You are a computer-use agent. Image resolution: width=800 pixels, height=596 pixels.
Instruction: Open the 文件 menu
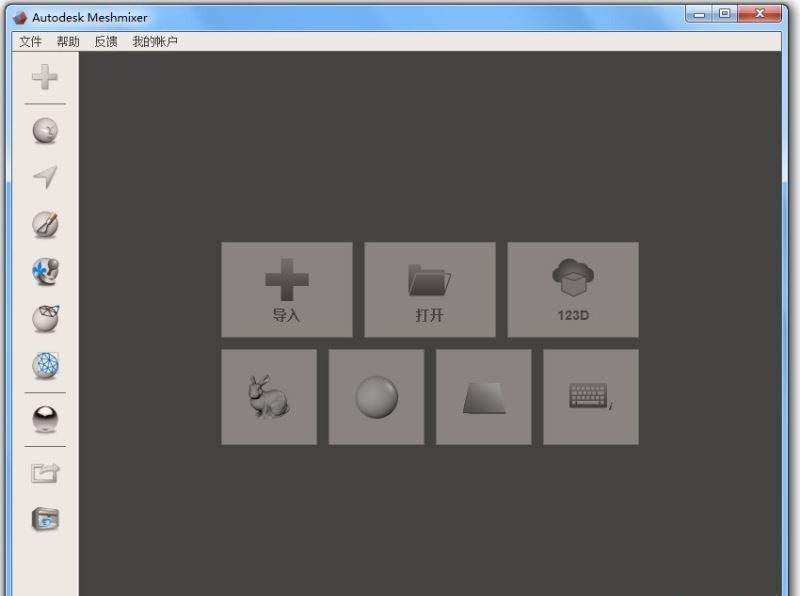31,41
